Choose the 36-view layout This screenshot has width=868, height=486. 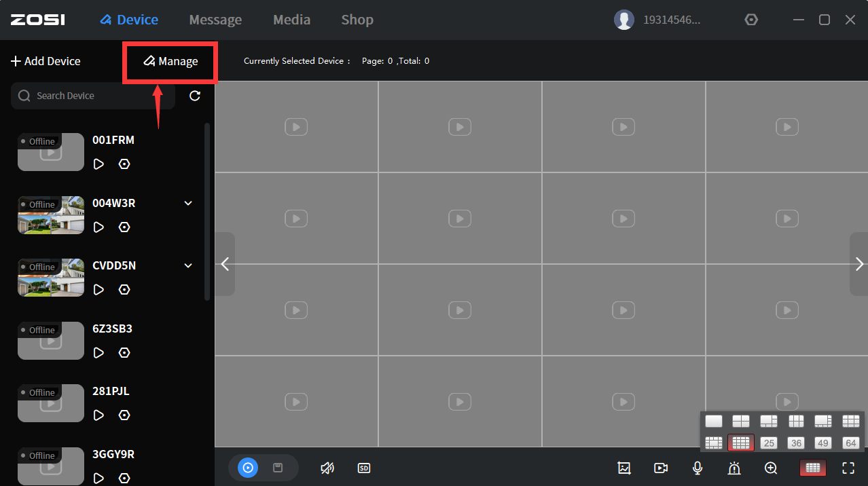point(796,443)
